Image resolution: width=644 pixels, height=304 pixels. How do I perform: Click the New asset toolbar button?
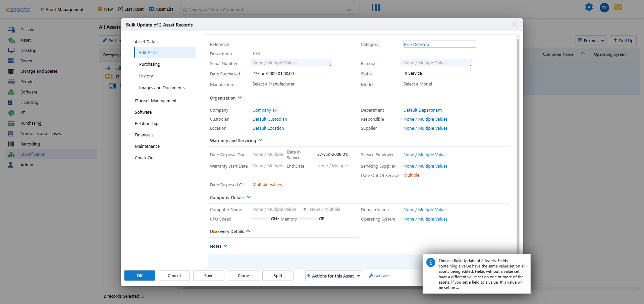click(x=105, y=9)
